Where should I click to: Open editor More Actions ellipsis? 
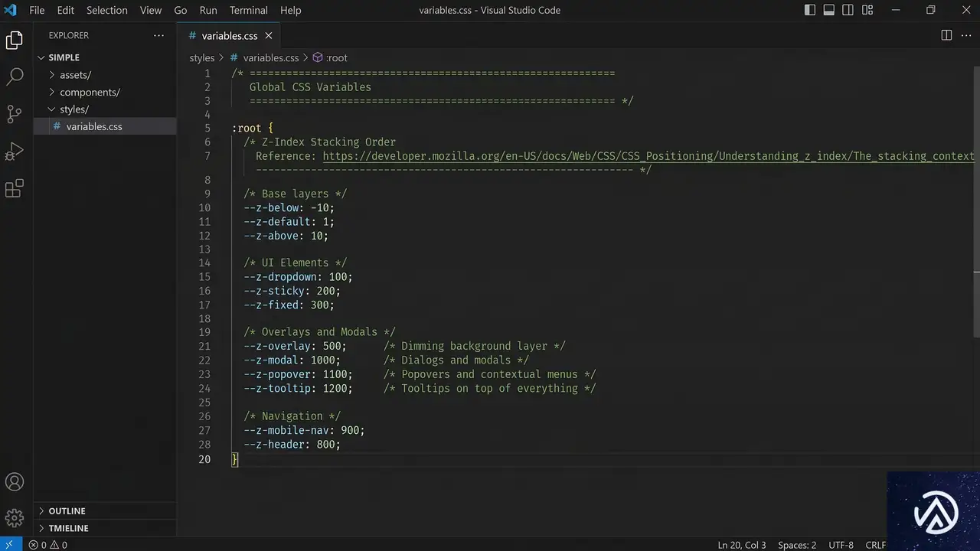(x=965, y=35)
